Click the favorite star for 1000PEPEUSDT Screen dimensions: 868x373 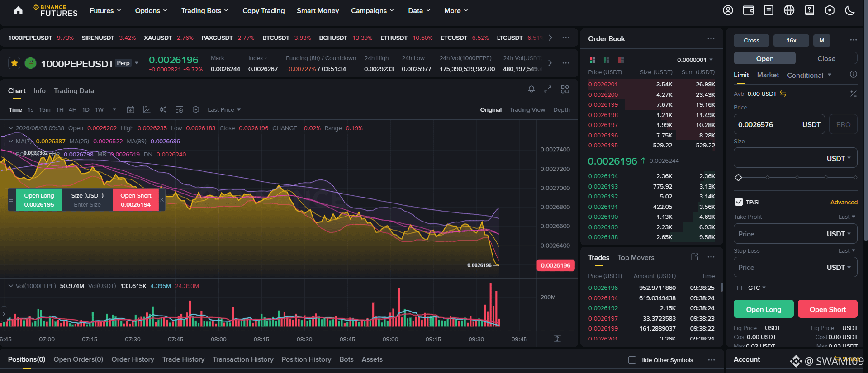pyautogui.click(x=14, y=63)
